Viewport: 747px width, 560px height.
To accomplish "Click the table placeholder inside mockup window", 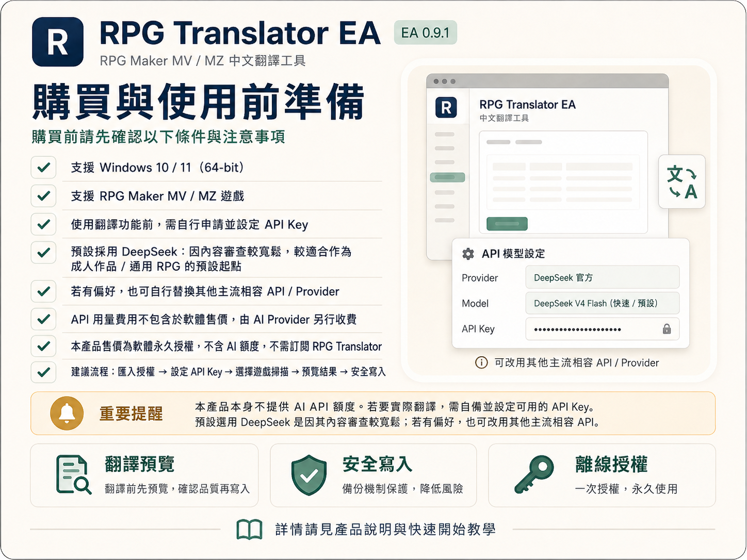I will 563,182.
